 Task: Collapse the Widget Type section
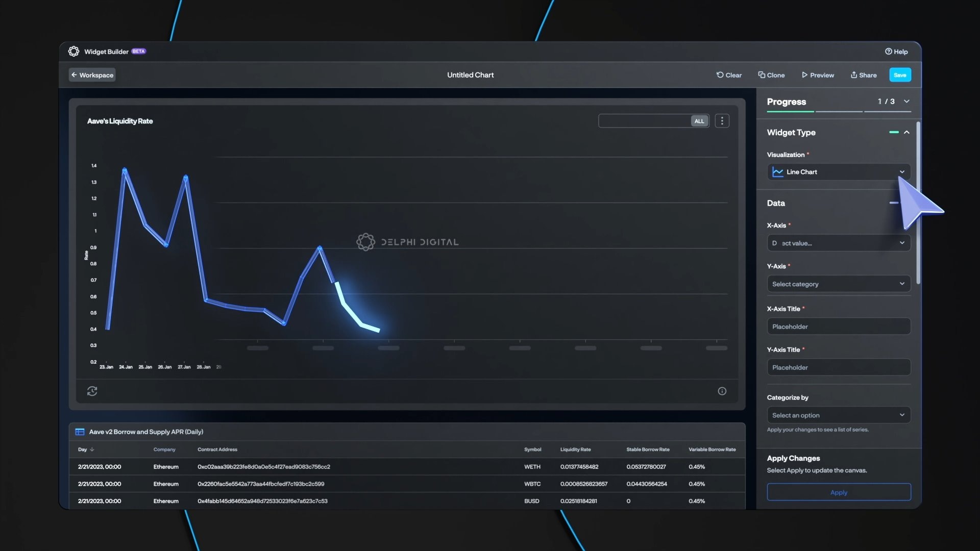pos(906,132)
